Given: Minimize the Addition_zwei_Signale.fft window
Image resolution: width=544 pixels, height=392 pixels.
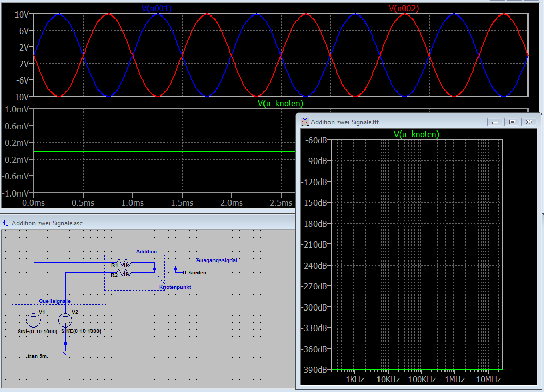Looking at the screenshot, I should coord(496,122).
